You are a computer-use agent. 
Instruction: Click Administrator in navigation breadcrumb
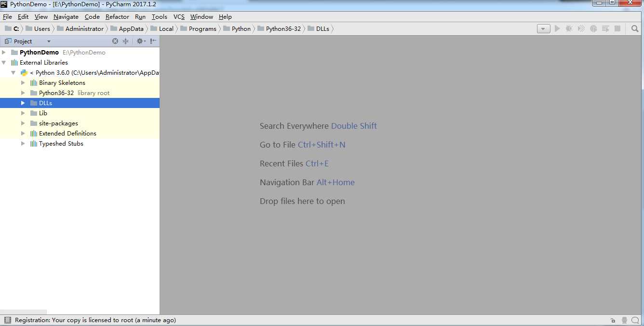click(80, 29)
